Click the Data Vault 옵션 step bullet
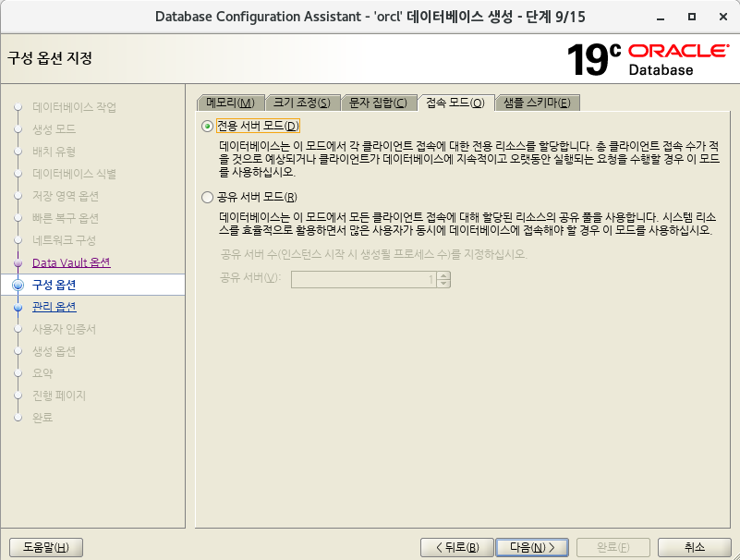Image resolution: width=740 pixels, height=560 pixels. [x=18, y=263]
